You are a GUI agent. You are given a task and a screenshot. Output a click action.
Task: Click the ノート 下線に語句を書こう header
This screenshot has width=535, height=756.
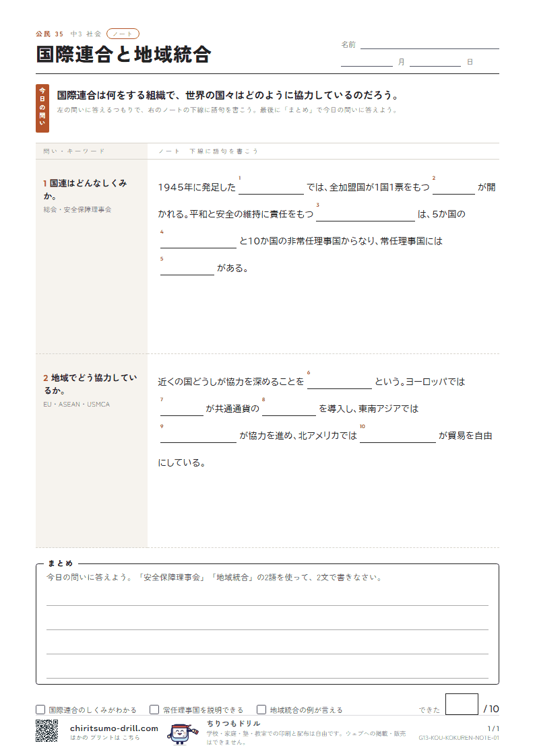[x=208, y=151]
